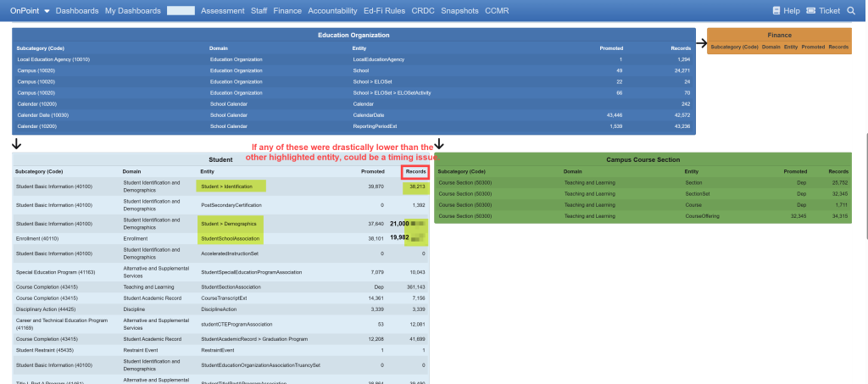Open search with the magnifier icon
The height and width of the screenshot is (384, 868).
pyautogui.click(x=851, y=11)
